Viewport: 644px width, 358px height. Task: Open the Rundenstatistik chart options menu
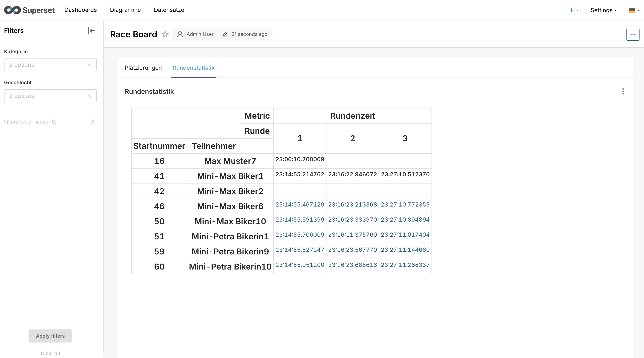point(623,92)
